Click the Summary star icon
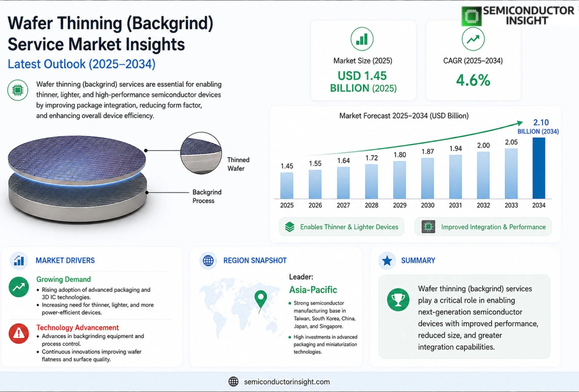 click(x=387, y=261)
